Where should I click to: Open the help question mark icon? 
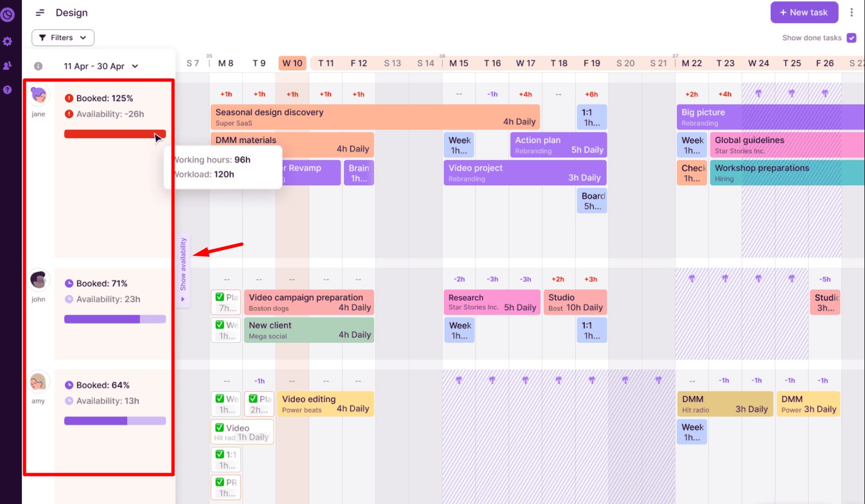(x=8, y=90)
